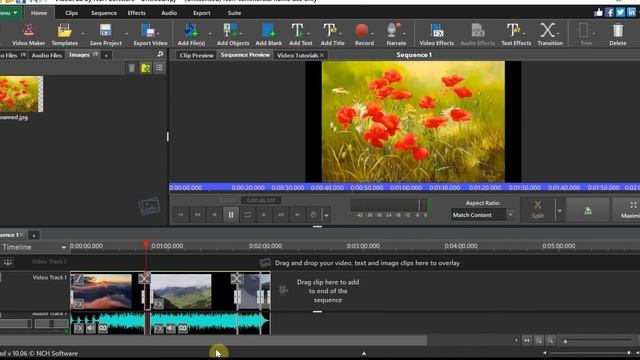The height and width of the screenshot is (360, 640).
Task: Expand the Templates dropdown arrow
Action: [83, 34]
